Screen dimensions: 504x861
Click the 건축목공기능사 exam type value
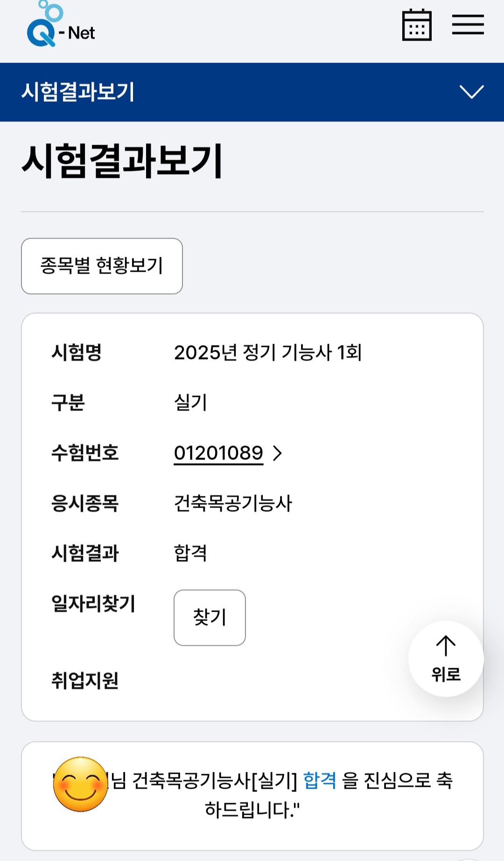pyautogui.click(x=233, y=503)
